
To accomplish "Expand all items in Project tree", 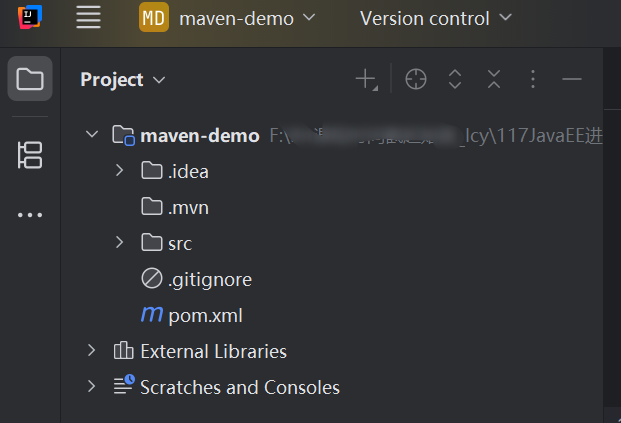I will 455,79.
